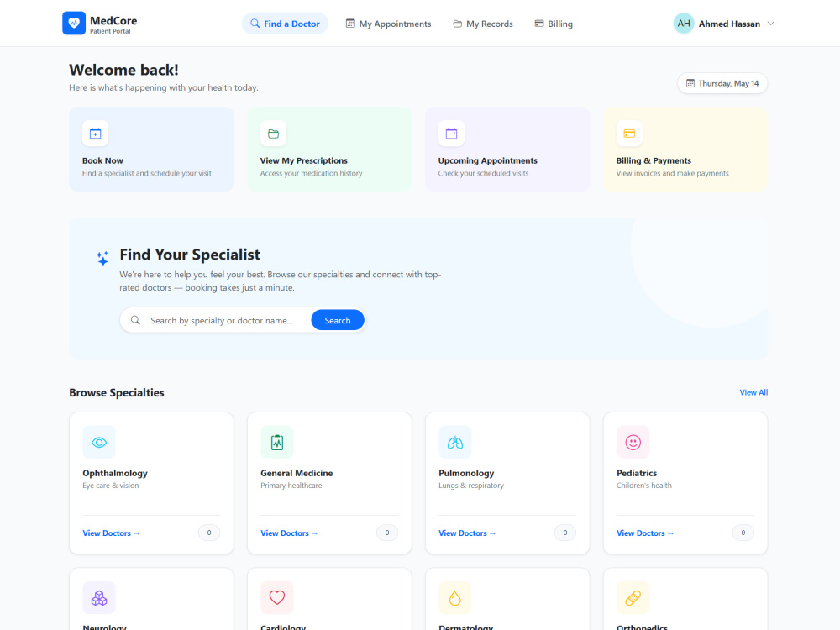Click the Ophthalmology specialty title
Screen dimensions: 840x630
coord(114,473)
